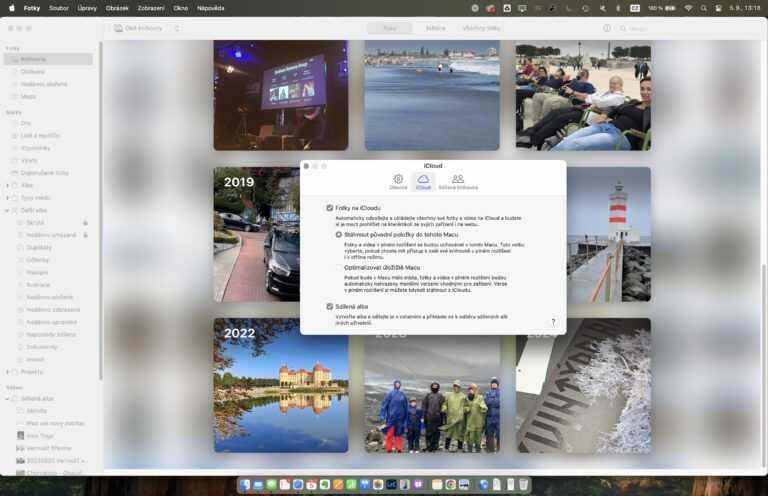The image size is (768, 496).
Task: Open the Vernisáž Březina shared album
Action: [48, 448]
